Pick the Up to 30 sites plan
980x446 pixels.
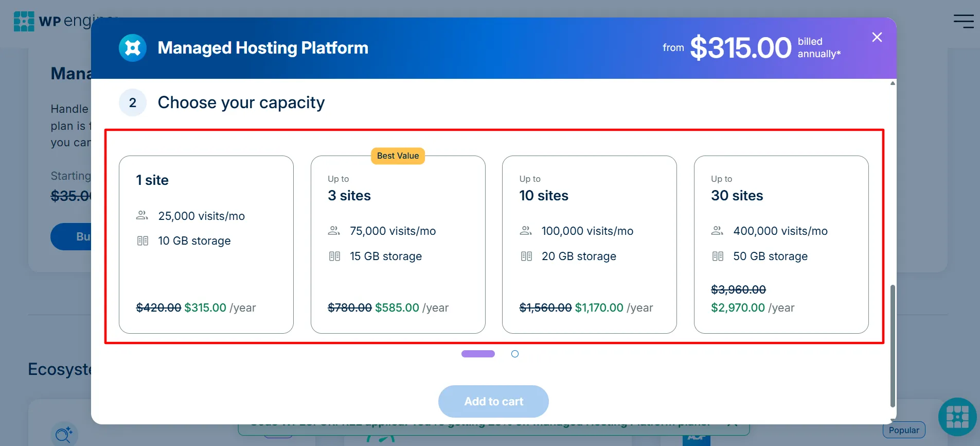pyautogui.click(x=781, y=245)
